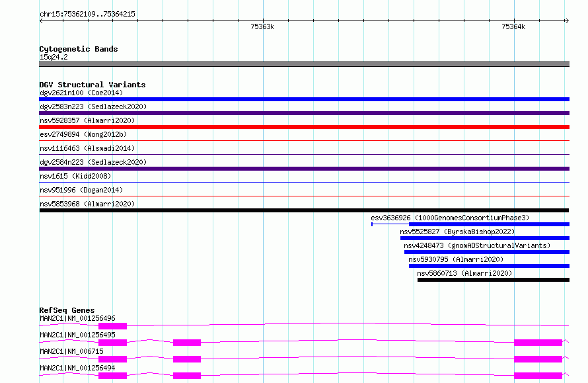This screenshot has width=588, height=383.
Task: Open the nsv1116463 (Alsmadi2014) label
Action: [x=87, y=148]
